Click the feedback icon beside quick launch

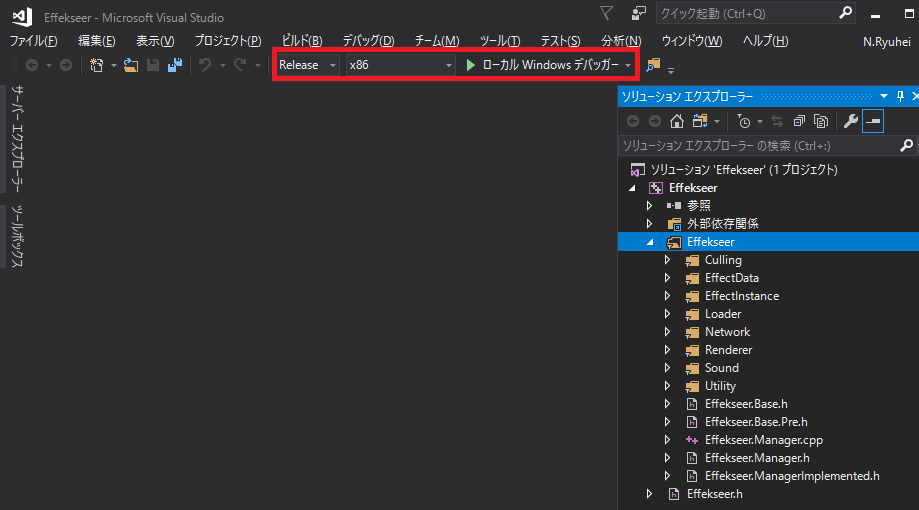coord(638,13)
